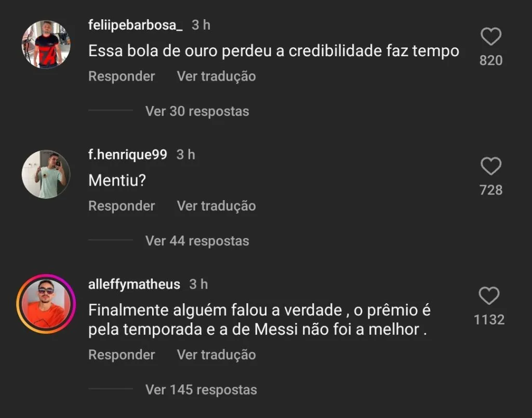Open f.henrique99 profile picture
The image size is (532, 418).
point(46,174)
